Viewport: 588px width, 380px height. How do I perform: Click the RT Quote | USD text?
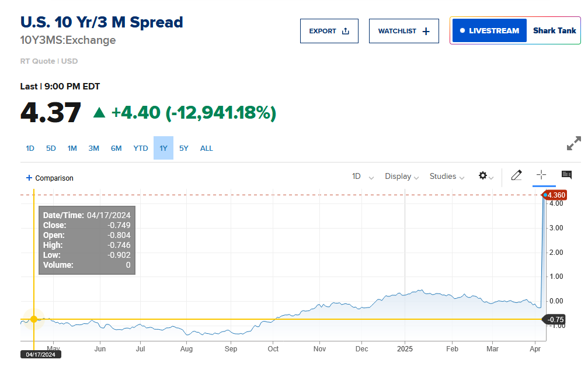[x=48, y=61]
